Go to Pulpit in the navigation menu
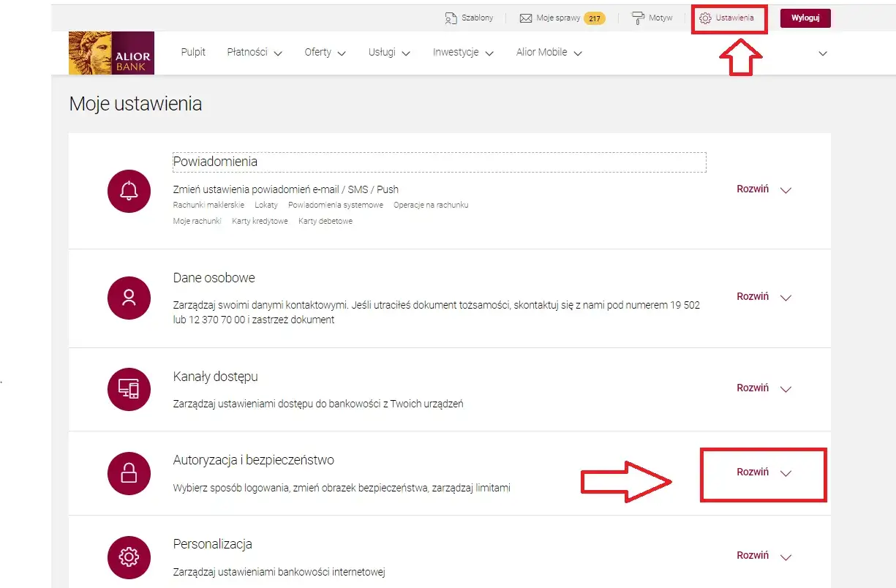Image resolution: width=896 pixels, height=588 pixels. pos(192,52)
